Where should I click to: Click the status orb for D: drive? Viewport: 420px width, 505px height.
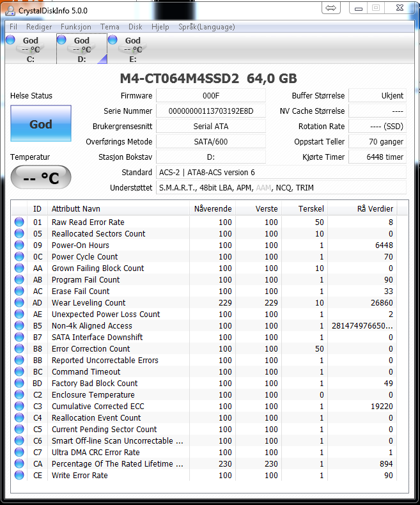coord(61,40)
